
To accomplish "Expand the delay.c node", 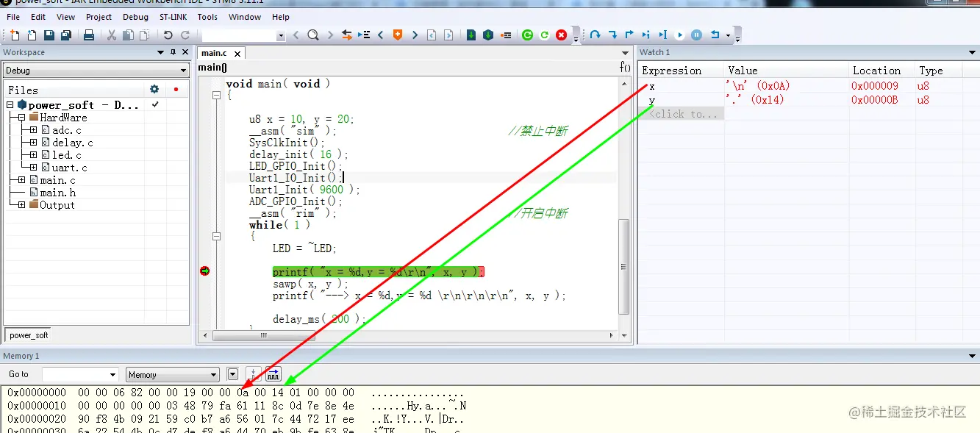I will pos(34,143).
